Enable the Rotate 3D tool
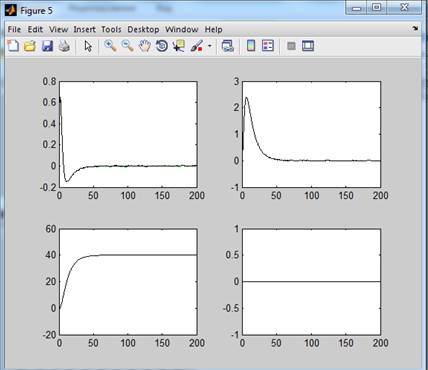The height and width of the screenshot is (370, 428). click(x=162, y=46)
